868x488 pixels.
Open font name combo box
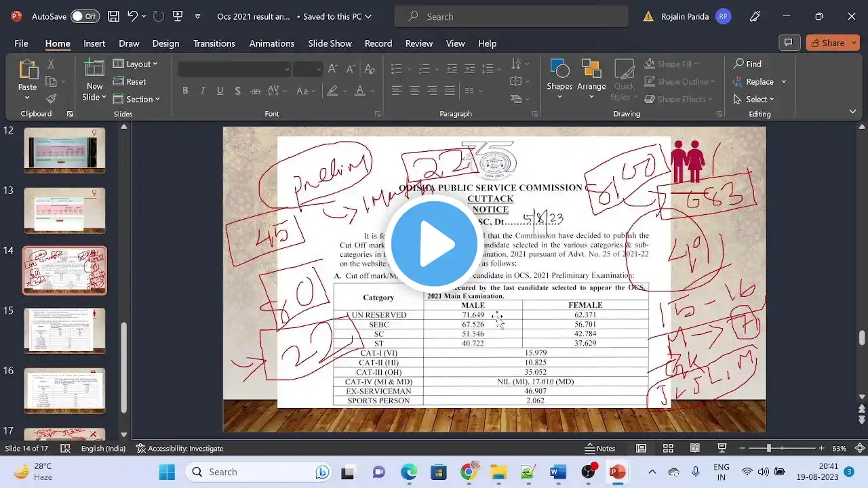[235, 69]
